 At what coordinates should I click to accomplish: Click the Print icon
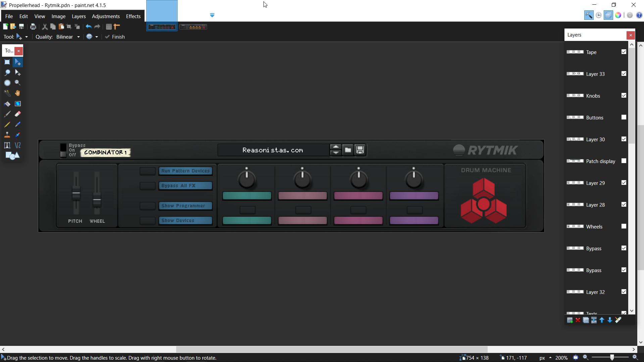(33, 27)
